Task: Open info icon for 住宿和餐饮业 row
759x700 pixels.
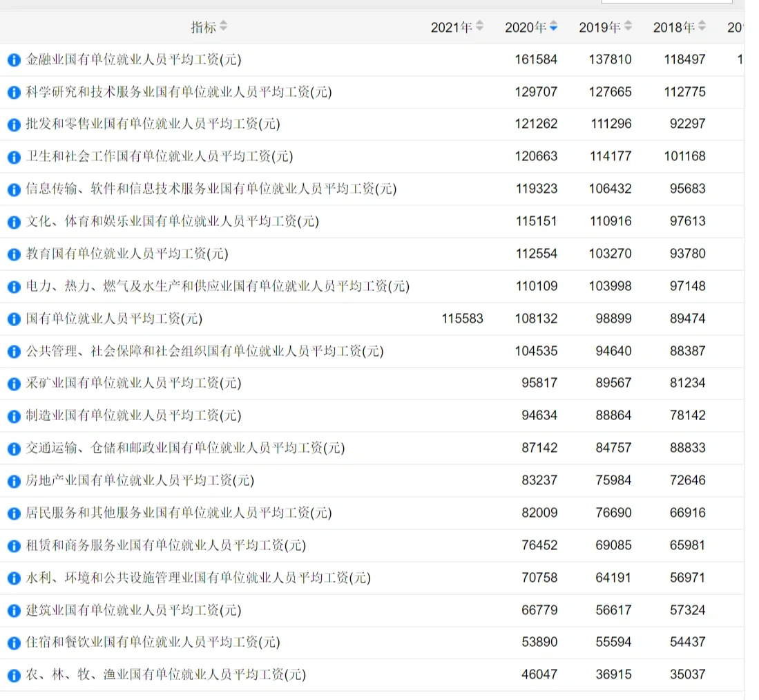Action: point(14,643)
